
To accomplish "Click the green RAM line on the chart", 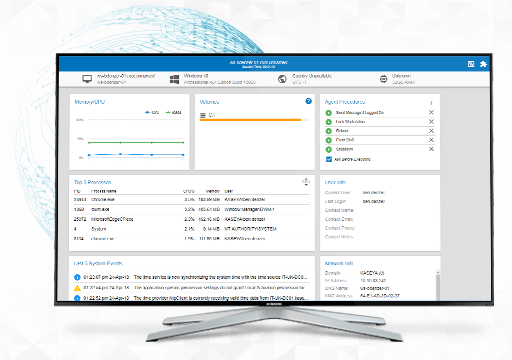I will (x=136, y=143).
